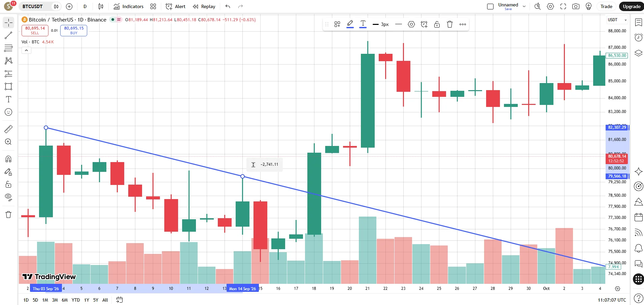
Task: Open the alerts bell panel
Action: point(638,248)
